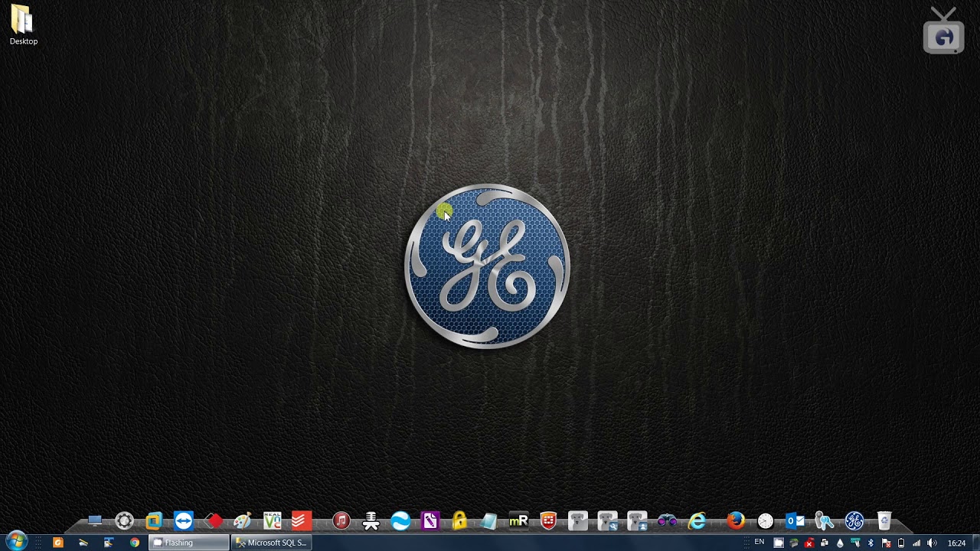
Task: Open Bluetooth tray icon
Action: tap(871, 543)
